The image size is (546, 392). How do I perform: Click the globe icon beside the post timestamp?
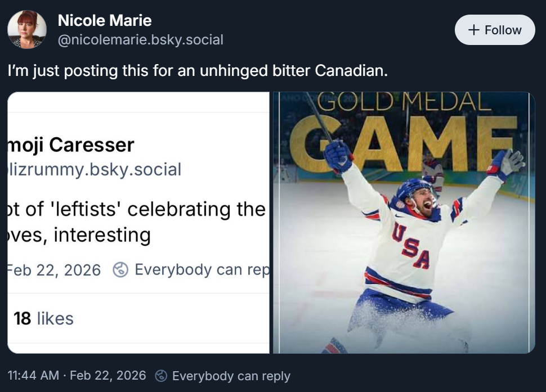161,376
